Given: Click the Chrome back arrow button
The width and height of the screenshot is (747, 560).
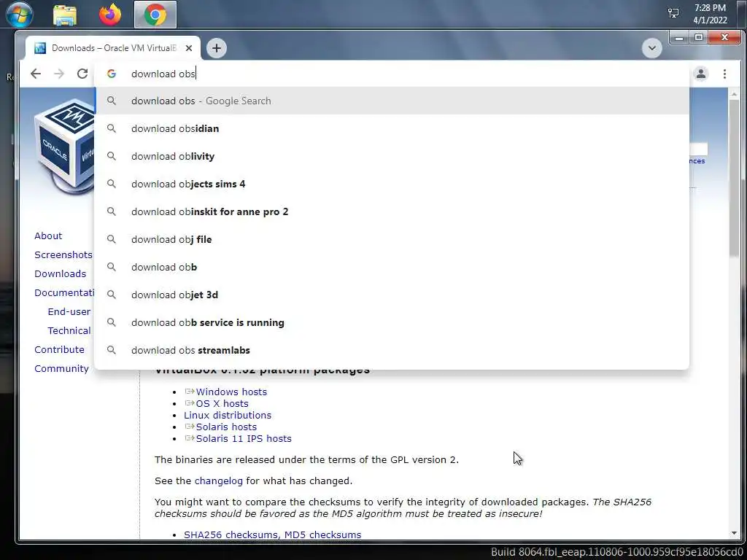Looking at the screenshot, I should pyautogui.click(x=36, y=74).
